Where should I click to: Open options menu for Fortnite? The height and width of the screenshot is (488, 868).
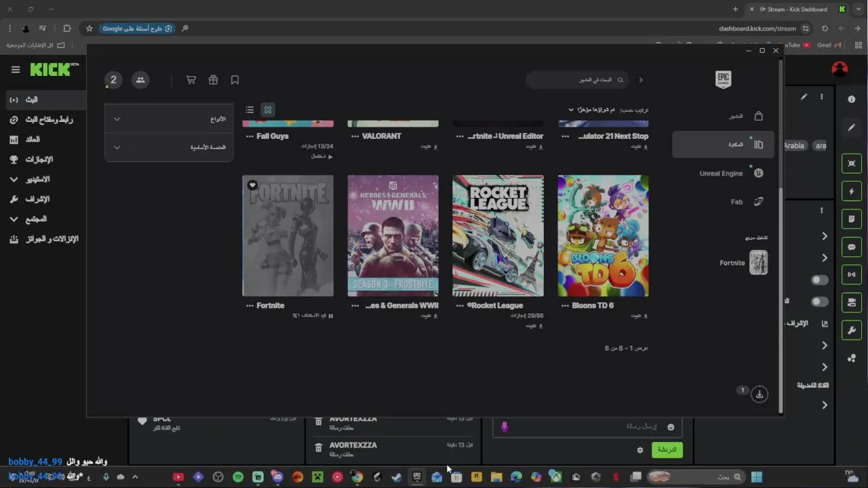[250, 306]
